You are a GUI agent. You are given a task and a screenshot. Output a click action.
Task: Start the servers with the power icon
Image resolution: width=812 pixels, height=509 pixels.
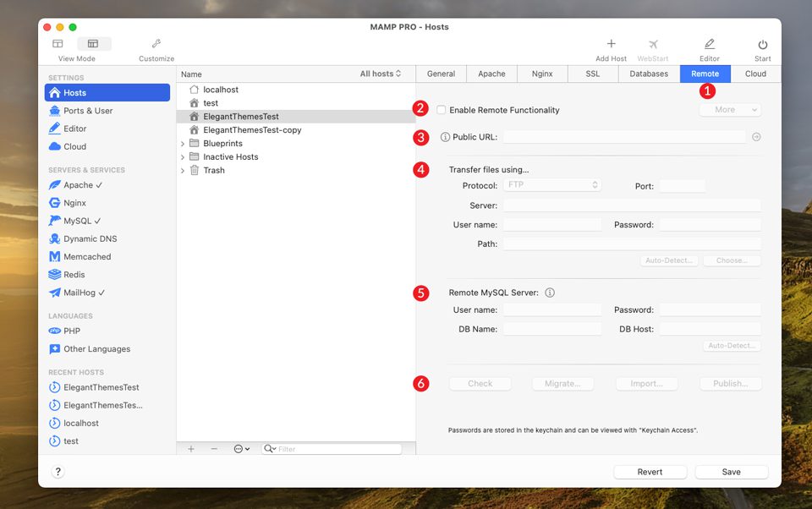[762, 47]
